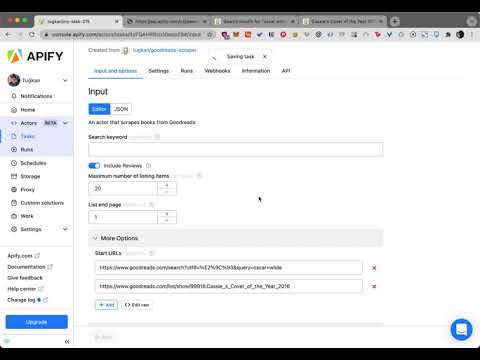Switch to Information tab
The width and height of the screenshot is (480, 360).
pos(256,71)
